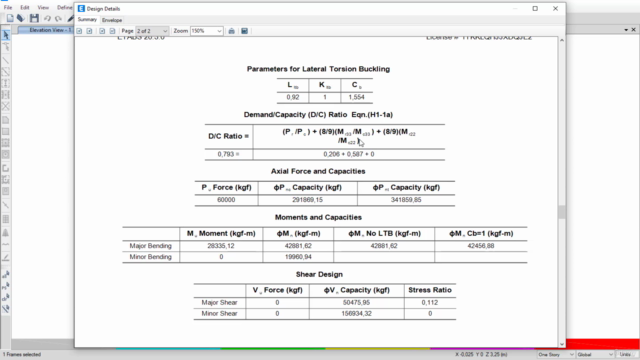Click the Cb value 1,554
The image size is (640, 360).
[356, 98]
